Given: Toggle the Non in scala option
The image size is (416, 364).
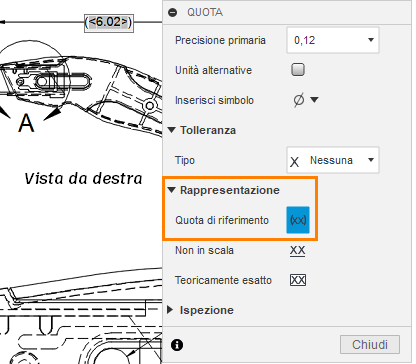Looking at the screenshot, I should point(297,250).
